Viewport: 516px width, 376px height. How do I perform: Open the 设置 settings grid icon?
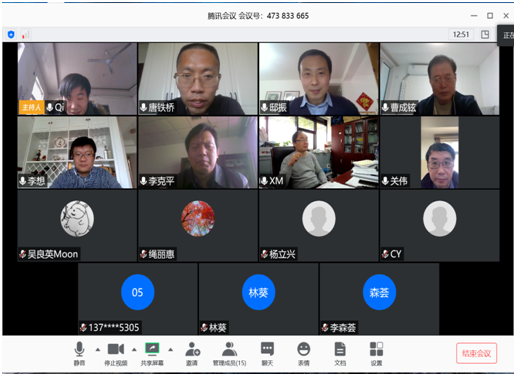click(x=376, y=353)
